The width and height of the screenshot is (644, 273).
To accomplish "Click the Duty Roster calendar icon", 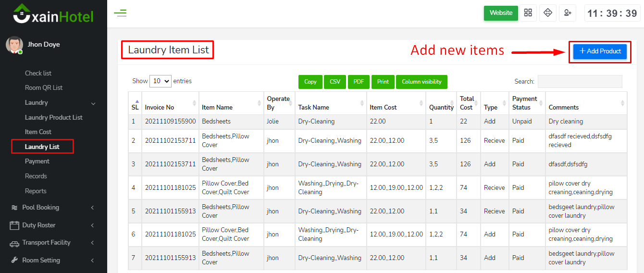I will (14, 225).
